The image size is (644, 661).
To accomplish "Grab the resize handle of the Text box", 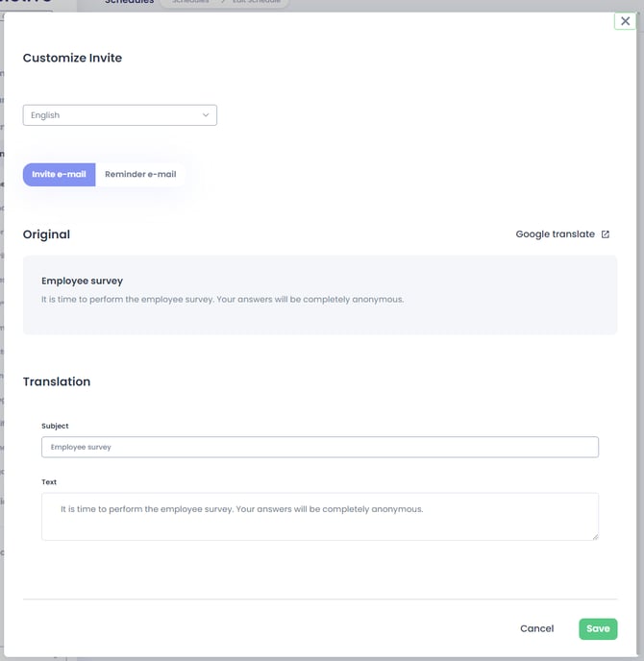I will click(x=594, y=536).
